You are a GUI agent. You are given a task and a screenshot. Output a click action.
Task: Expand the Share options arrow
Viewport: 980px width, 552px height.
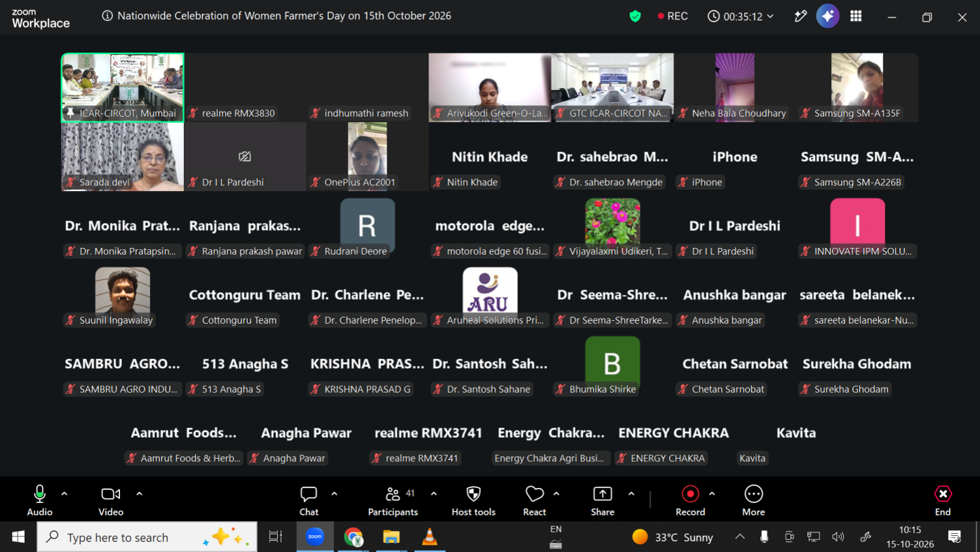point(631,494)
